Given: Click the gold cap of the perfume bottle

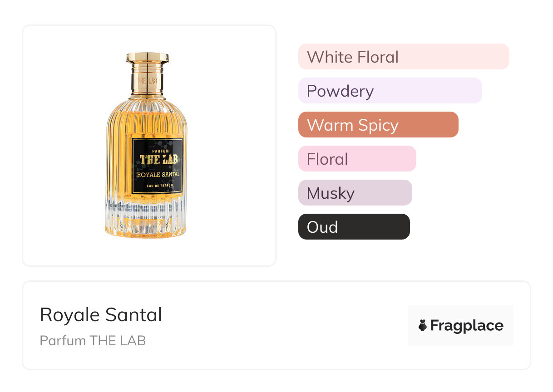Looking at the screenshot, I should pyautogui.click(x=148, y=58).
